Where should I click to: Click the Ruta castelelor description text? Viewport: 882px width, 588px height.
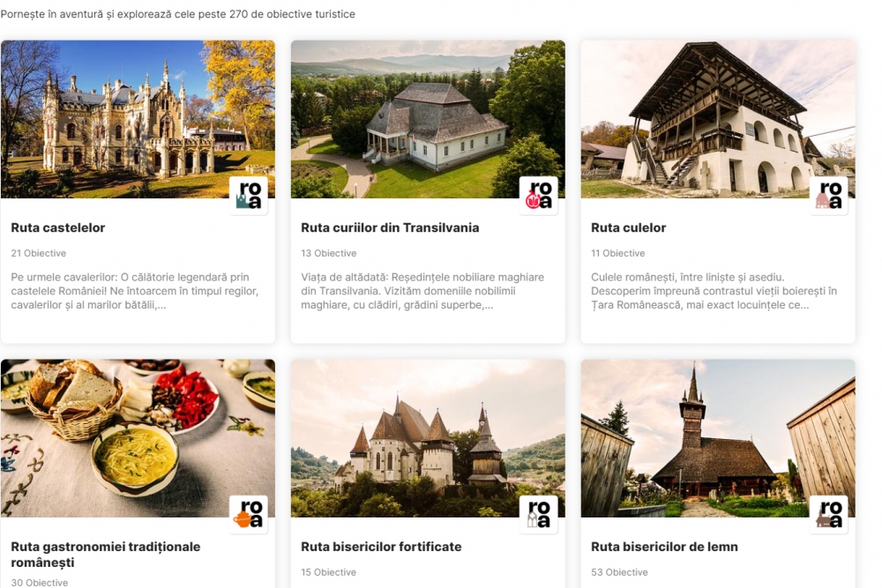[x=135, y=291]
